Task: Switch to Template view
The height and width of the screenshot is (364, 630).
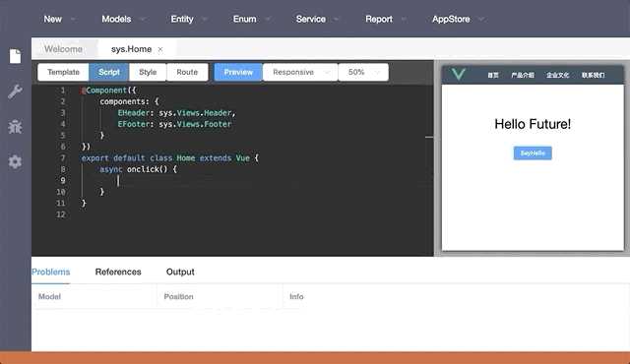Action: (x=63, y=72)
